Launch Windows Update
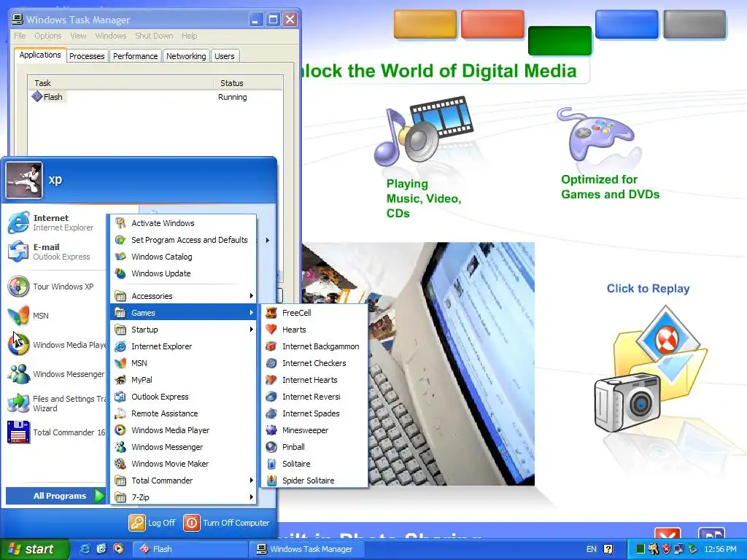This screenshot has width=747, height=560. point(183,273)
